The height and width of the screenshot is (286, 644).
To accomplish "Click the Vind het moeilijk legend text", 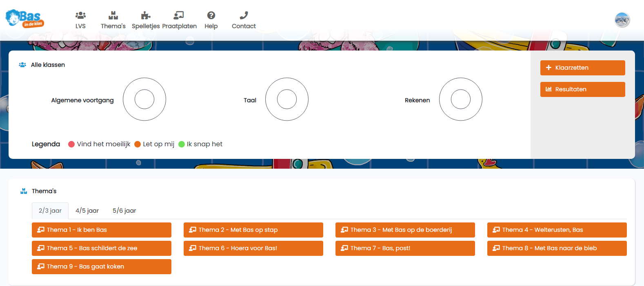I will coord(104,144).
